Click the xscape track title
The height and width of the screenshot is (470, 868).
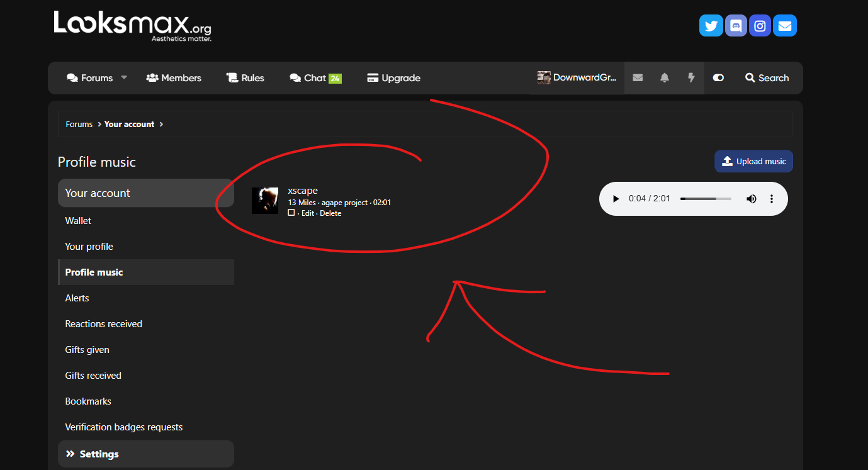pos(303,191)
